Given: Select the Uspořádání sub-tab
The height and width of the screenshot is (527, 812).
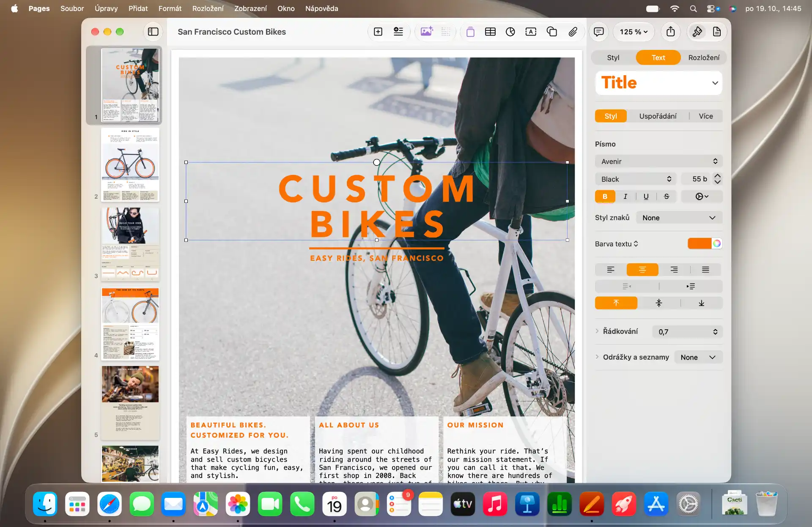Looking at the screenshot, I should (658, 116).
